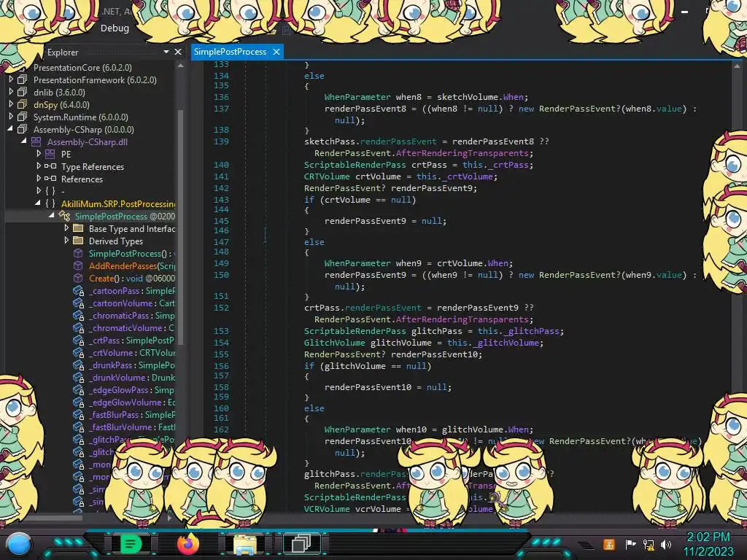Click the volume speaker tray icon
This screenshot has width=747, height=560.
(x=666, y=544)
